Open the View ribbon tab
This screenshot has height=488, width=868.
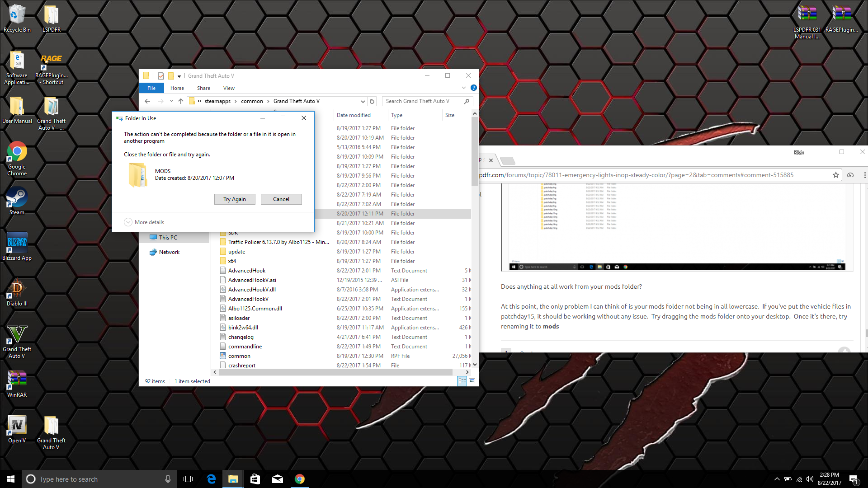(x=229, y=88)
